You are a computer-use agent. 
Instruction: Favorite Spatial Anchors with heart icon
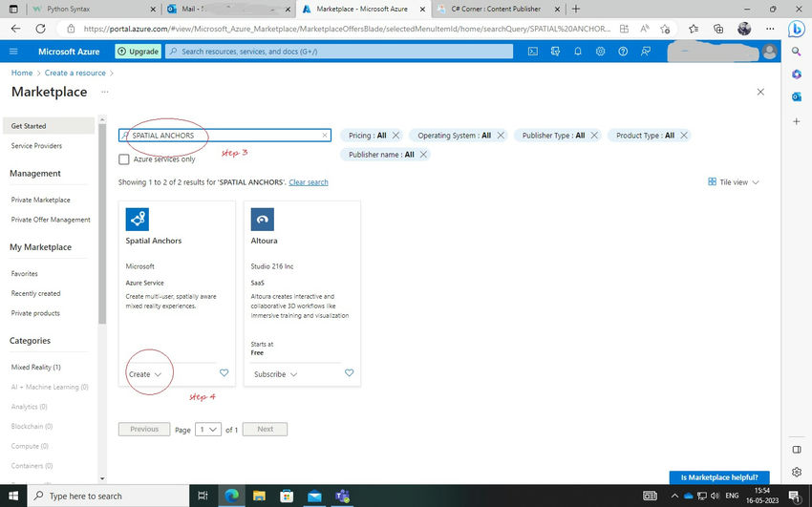[x=224, y=372]
